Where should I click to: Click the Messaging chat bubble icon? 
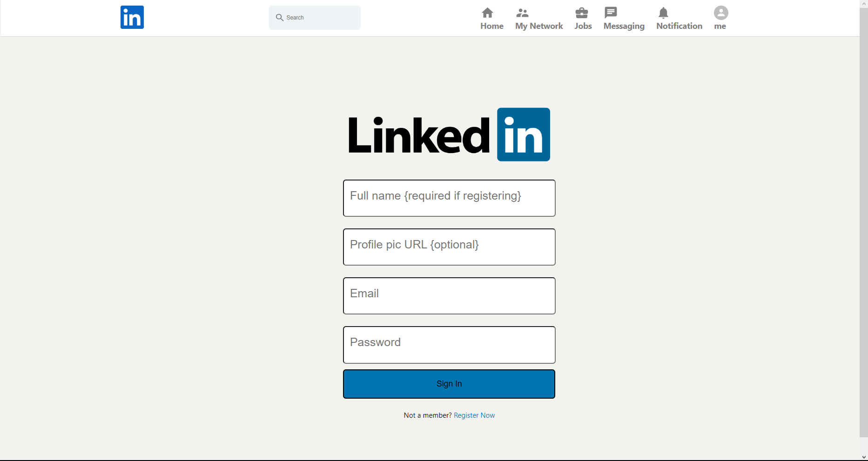pos(610,13)
